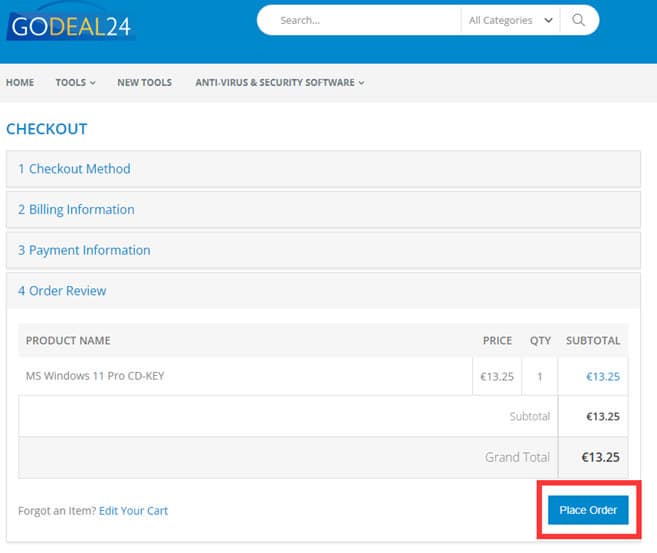Open the Edit Your Cart link
The image size is (657, 553).
[x=133, y=511]
